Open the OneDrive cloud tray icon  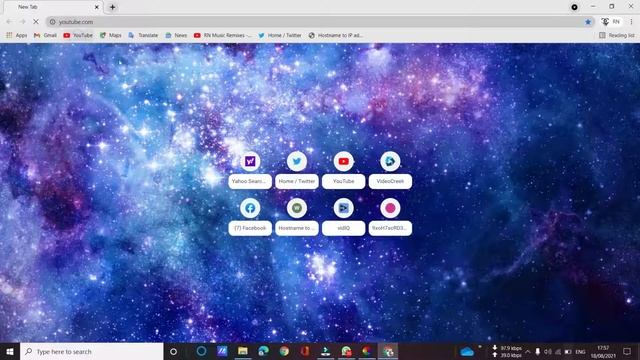(x=467, y=351)
